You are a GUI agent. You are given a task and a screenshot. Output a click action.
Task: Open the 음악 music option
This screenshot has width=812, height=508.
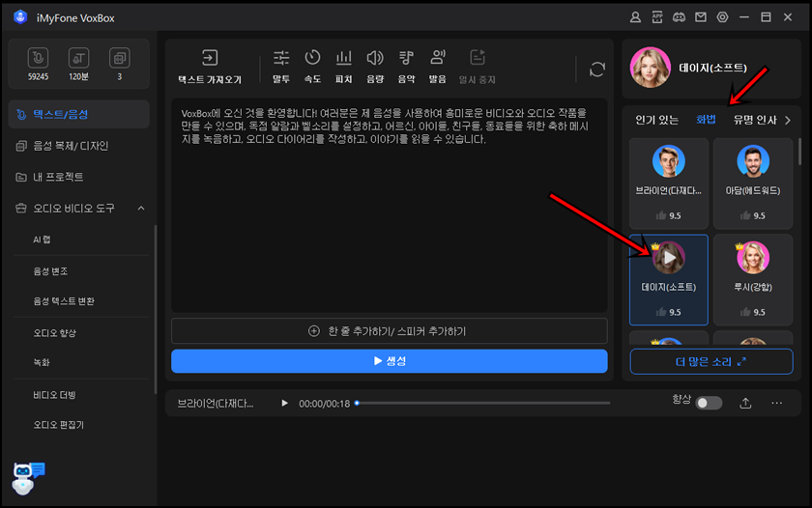tap(406, 67)
